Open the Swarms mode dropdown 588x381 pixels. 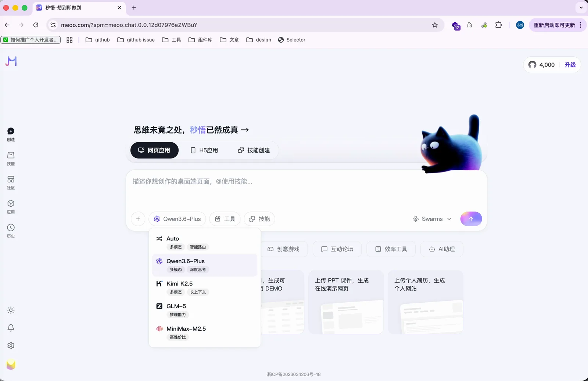tap(432, 219)
